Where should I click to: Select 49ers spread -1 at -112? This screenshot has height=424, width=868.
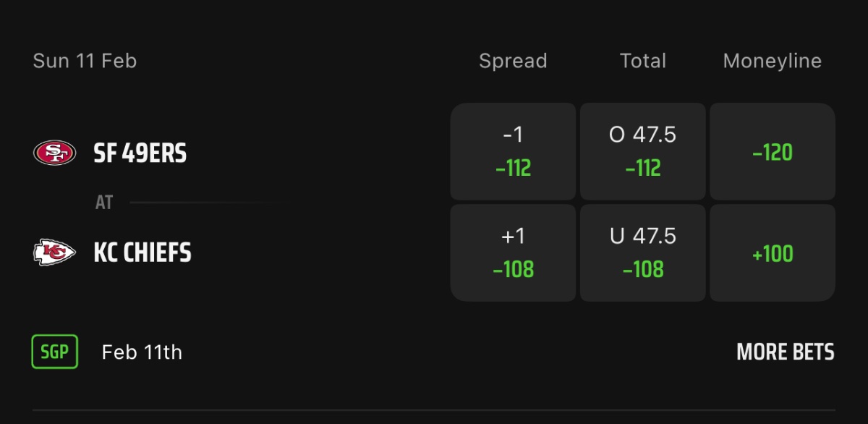(x=513, y=152)
